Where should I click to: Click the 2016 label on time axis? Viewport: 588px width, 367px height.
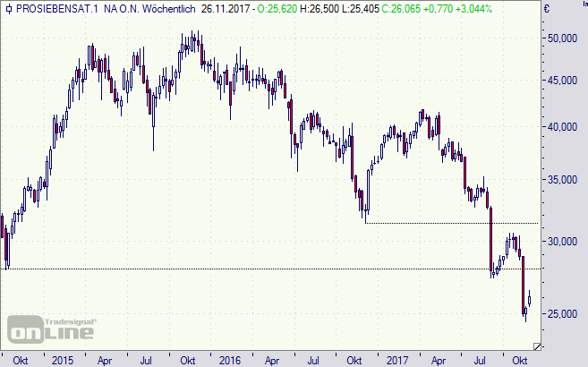[229, 360]
